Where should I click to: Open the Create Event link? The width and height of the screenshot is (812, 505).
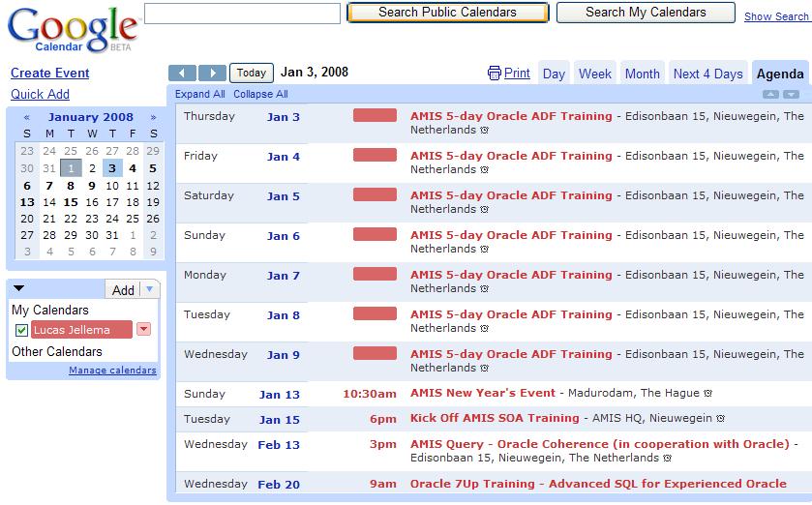point(49,73)
